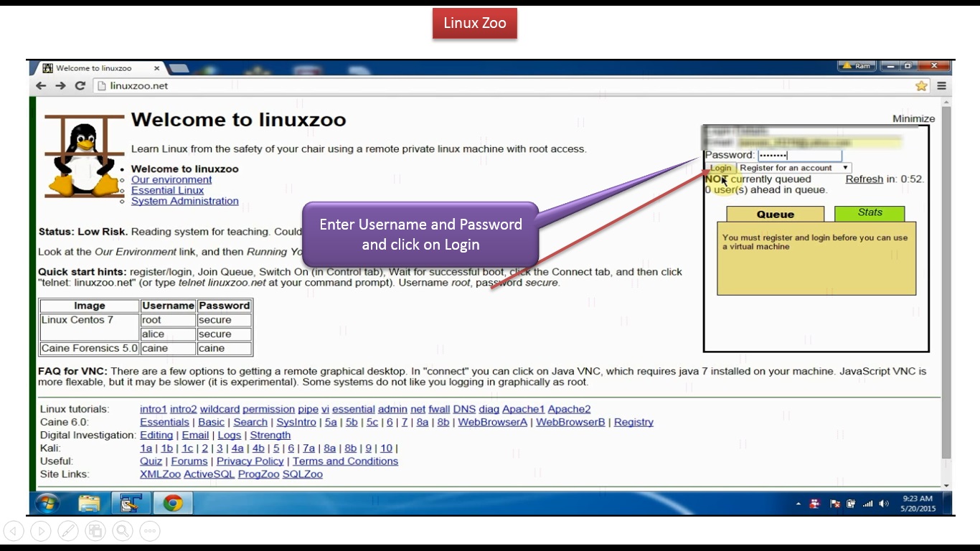This screenshot has height=551, width=980.
Task: Open the 'Register for an account' dropdown
Action: pos(794,168)
